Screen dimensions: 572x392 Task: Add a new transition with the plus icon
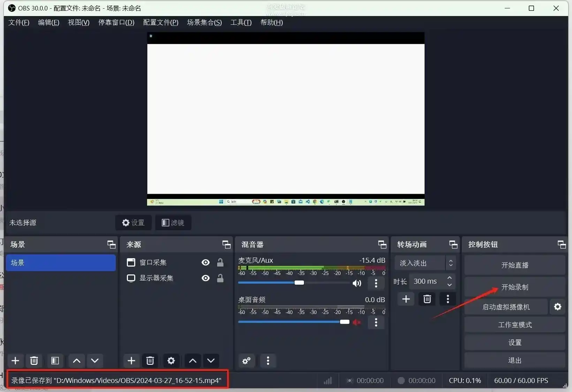(405, 299)
